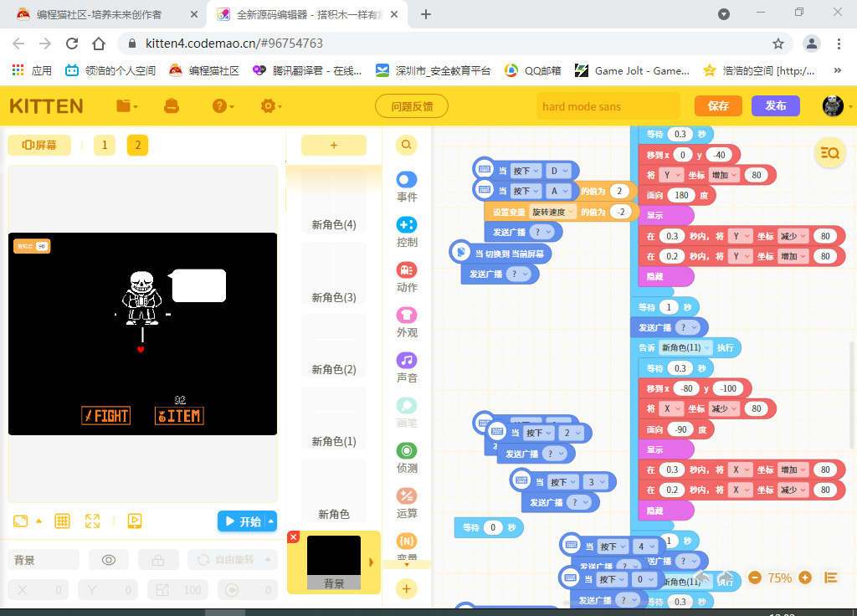Select screen 2 tab

pos(138,145)
